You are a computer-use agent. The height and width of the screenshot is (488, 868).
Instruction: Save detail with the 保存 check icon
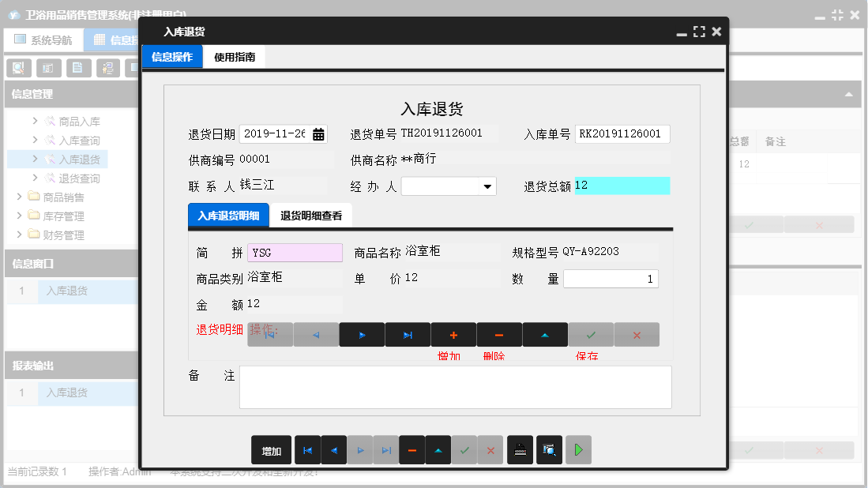click(x=590, y=334)
